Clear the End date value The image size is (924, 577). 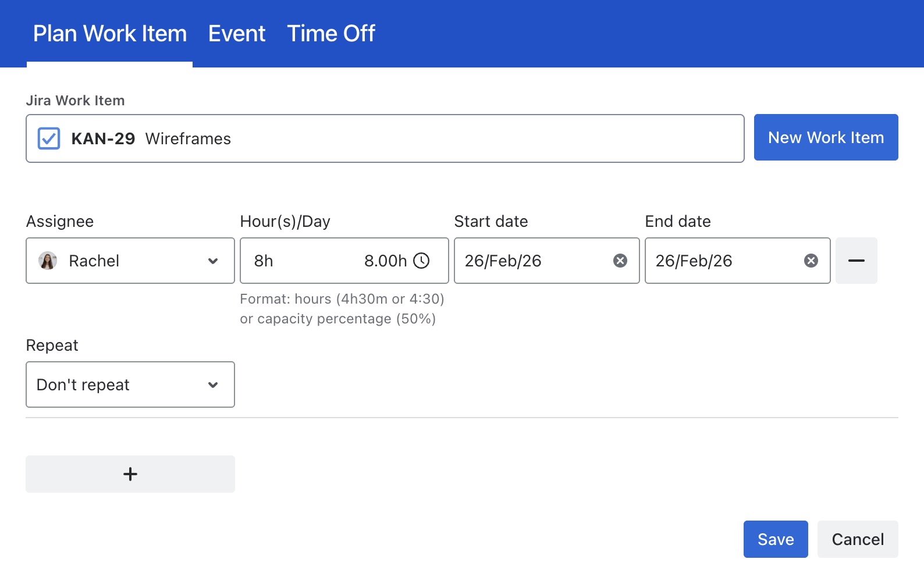[x=811, y=261]
